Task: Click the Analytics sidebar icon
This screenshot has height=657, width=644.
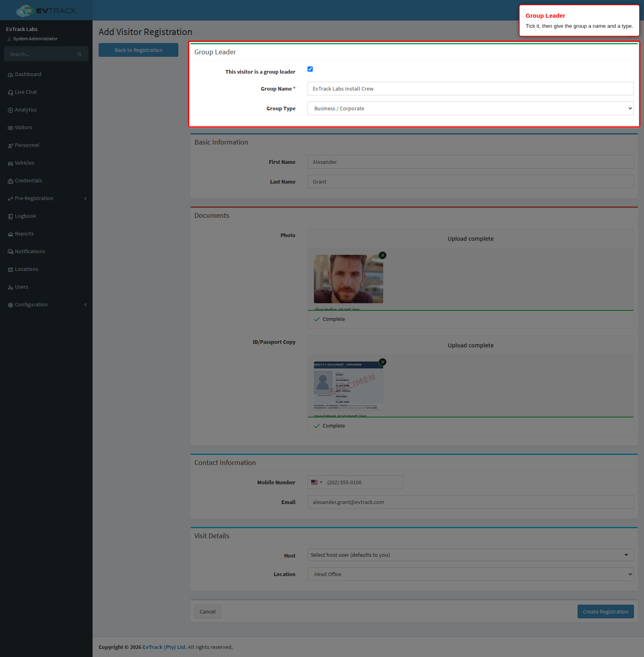Action: point(10,110)
